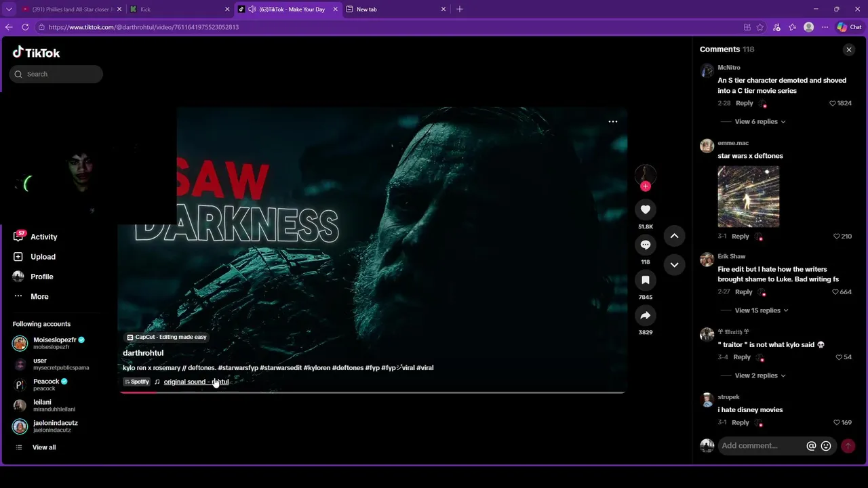Seek on the video progress bar
Image resolution: width=868 pixels, height=488 pixels.
point(372,392)
